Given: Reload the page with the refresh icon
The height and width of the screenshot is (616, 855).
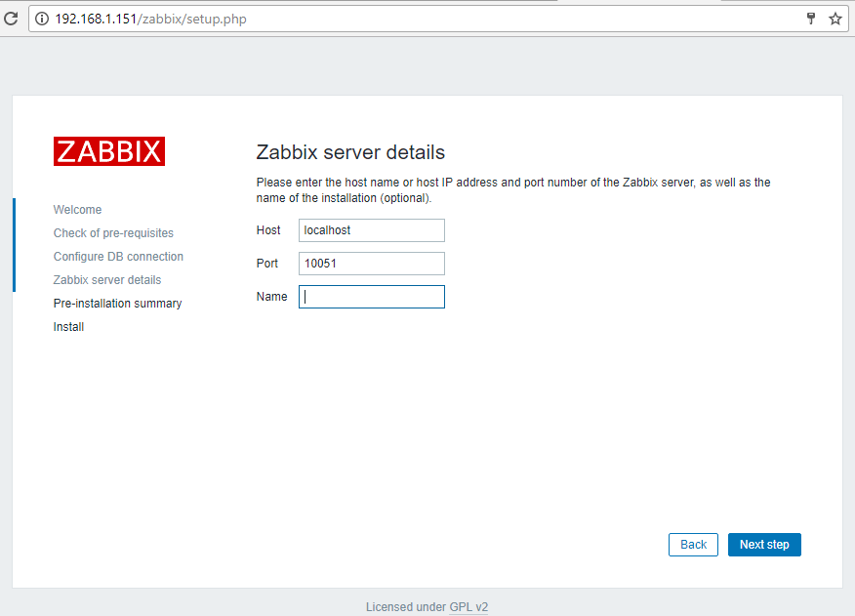Looking at the screenshot, I should tap(11, 19).
